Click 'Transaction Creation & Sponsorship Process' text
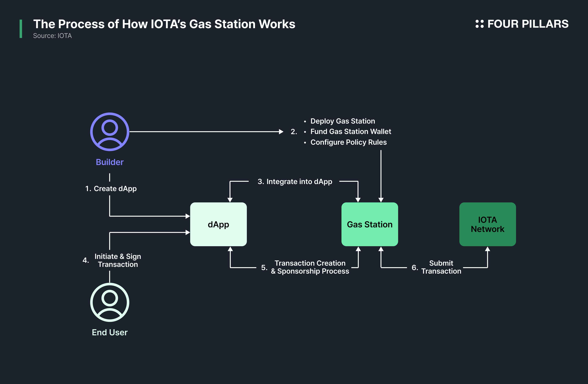Viewport: 588px width, 384px height. coord(310,267)
